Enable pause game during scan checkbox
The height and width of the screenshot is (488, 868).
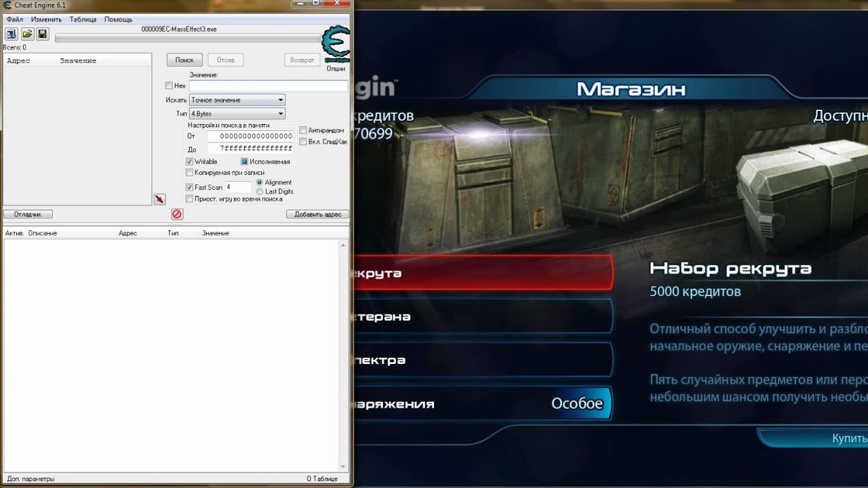click(189, 199)
